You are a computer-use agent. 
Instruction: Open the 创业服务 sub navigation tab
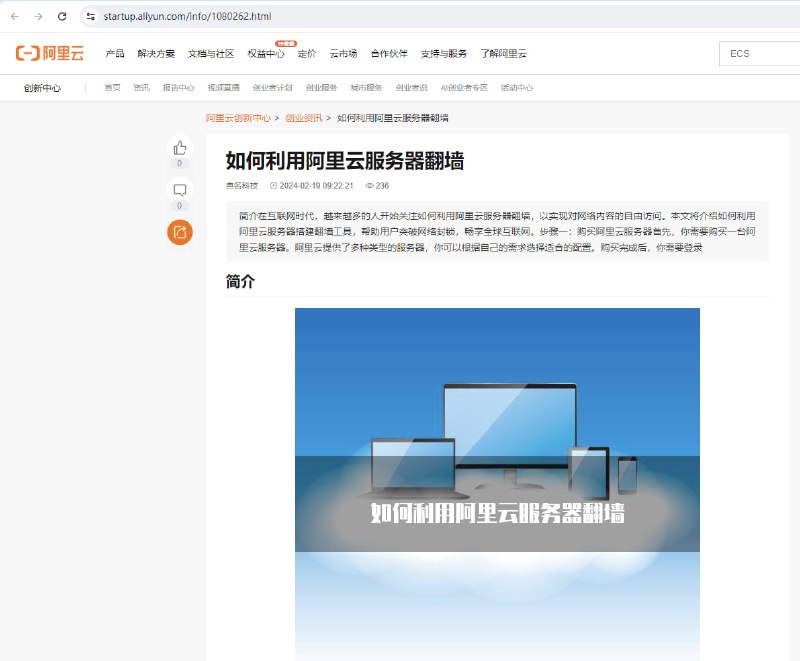321,88
